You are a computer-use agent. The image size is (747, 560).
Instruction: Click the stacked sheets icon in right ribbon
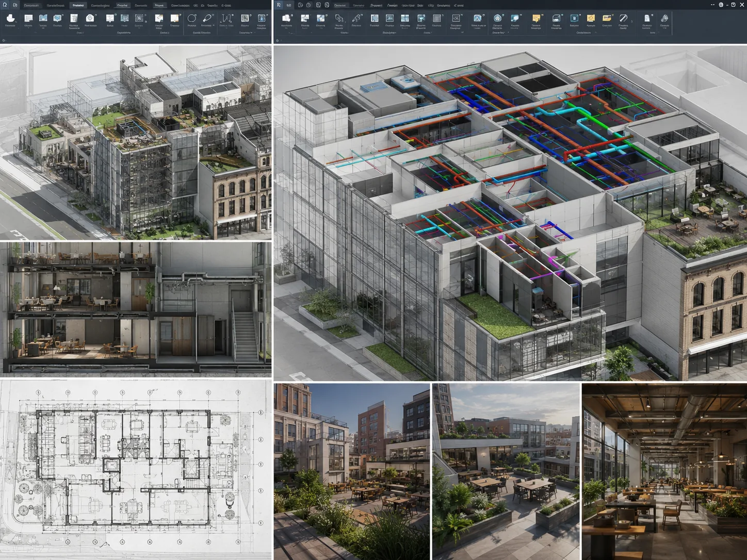[x=286, y=18]
